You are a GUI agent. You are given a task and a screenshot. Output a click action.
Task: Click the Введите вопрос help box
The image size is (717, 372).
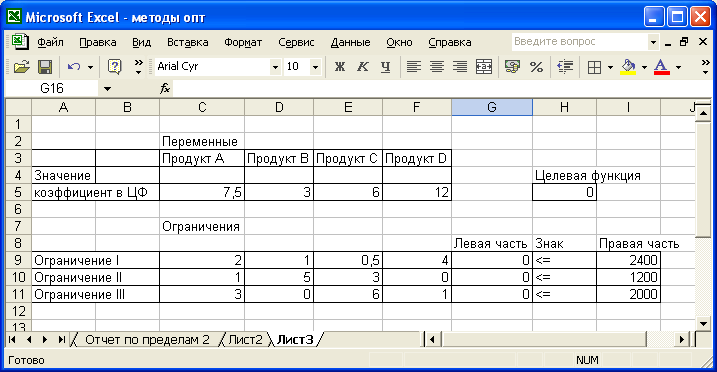point(580,42)
